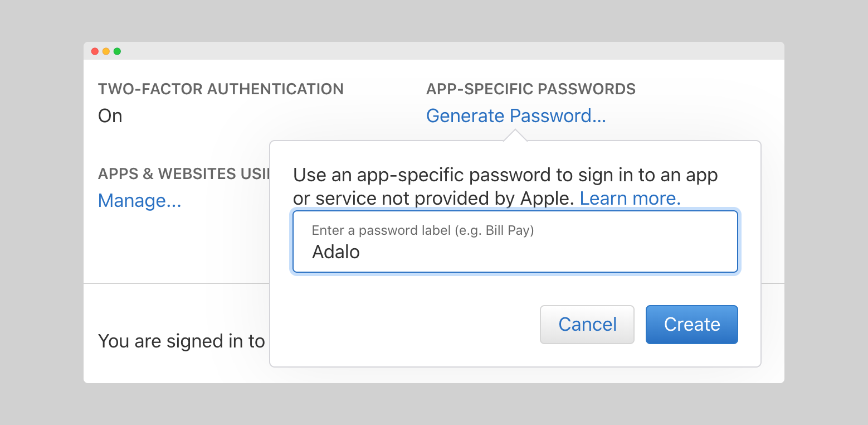Close the window with the red button
The width and height of the screenshot is (868, 425).
[95, 51]
